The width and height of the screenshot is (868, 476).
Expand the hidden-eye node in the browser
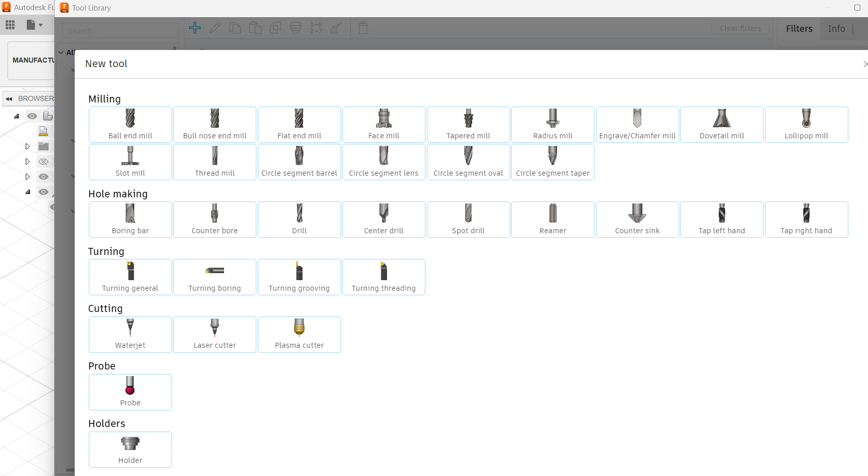(28, 162)
